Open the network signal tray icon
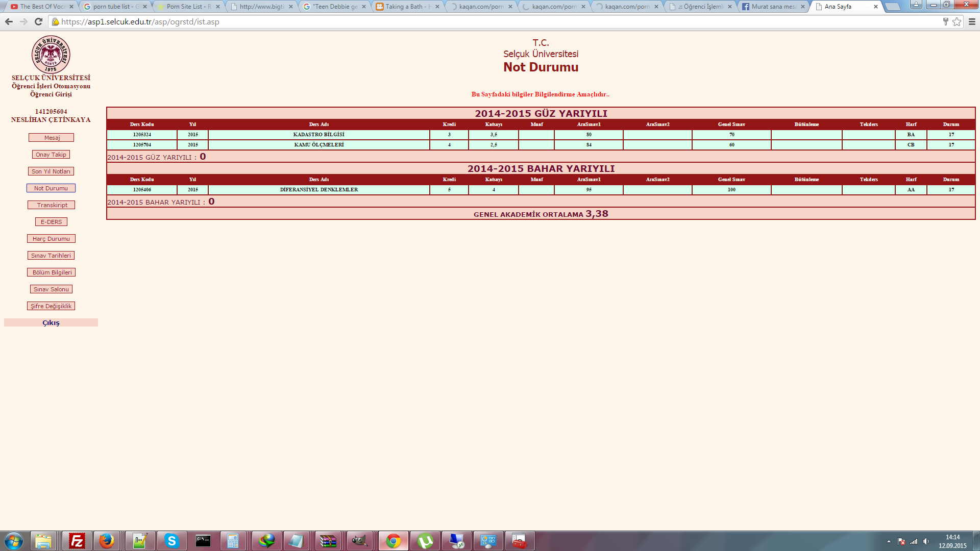This screenshot has height=551, width=980. click(x=914, y=541)
